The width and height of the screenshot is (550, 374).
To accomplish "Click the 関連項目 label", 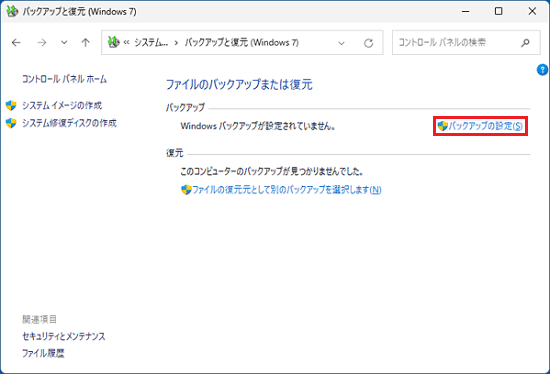I will 39,319.
